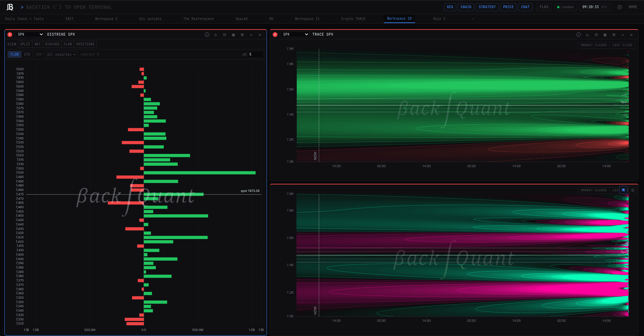Click split-horizontal layout icon in TRACE panel
The height and width of the screenshot is (336, 644).
point(596,35)
